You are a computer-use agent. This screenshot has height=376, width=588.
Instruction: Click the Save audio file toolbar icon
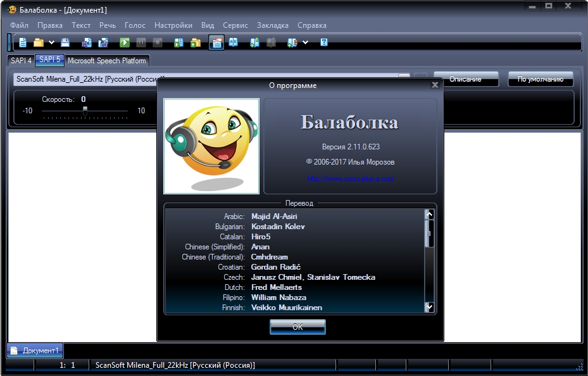87,42
